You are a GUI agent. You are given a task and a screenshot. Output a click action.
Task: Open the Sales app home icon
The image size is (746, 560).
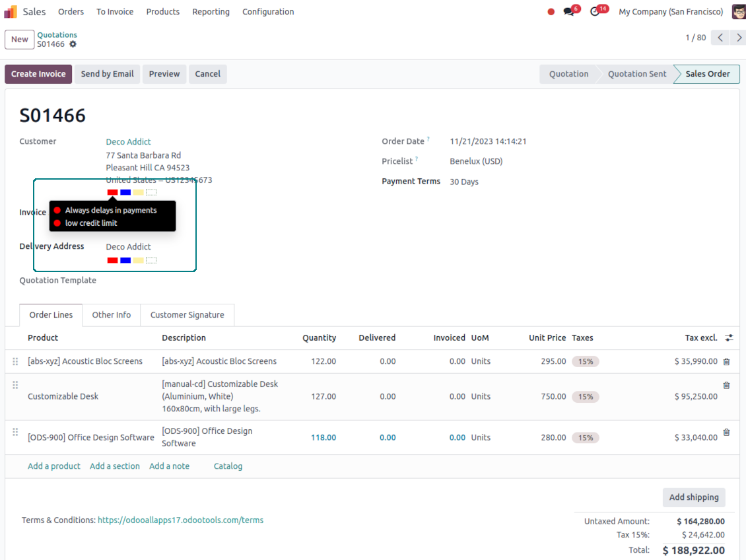click(x=11, y=11)
